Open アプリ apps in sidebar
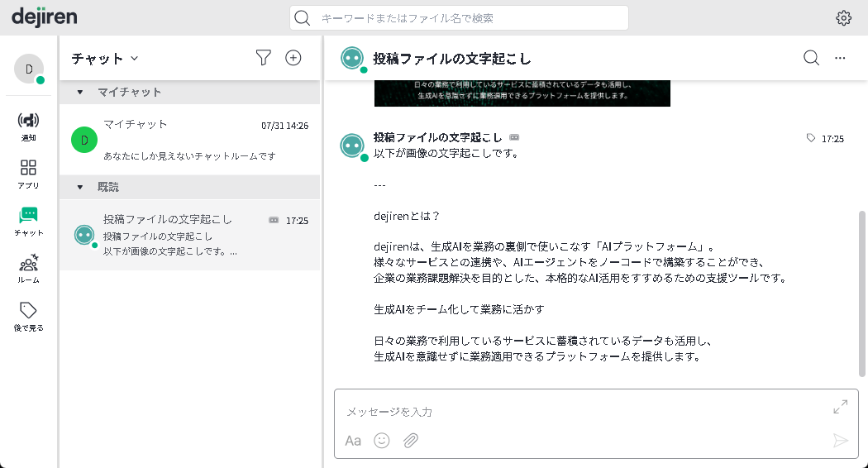This screenshot has height=468, width=868. 28,174
